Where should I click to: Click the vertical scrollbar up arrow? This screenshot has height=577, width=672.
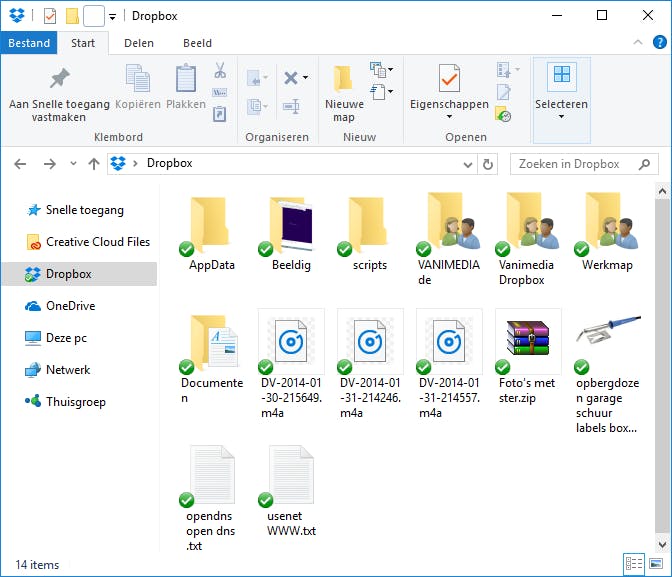(662, 191)
